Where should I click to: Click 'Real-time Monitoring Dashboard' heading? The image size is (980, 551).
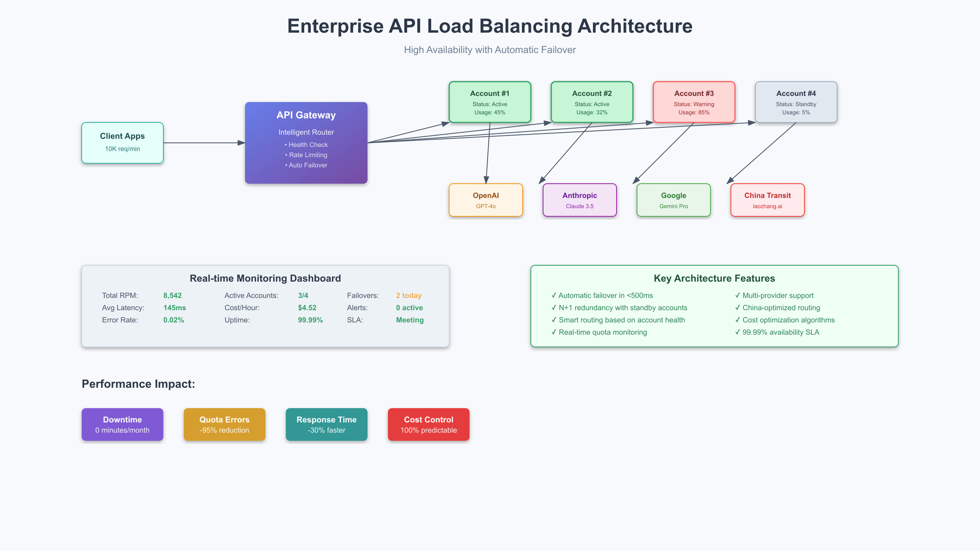pos(265,278)
